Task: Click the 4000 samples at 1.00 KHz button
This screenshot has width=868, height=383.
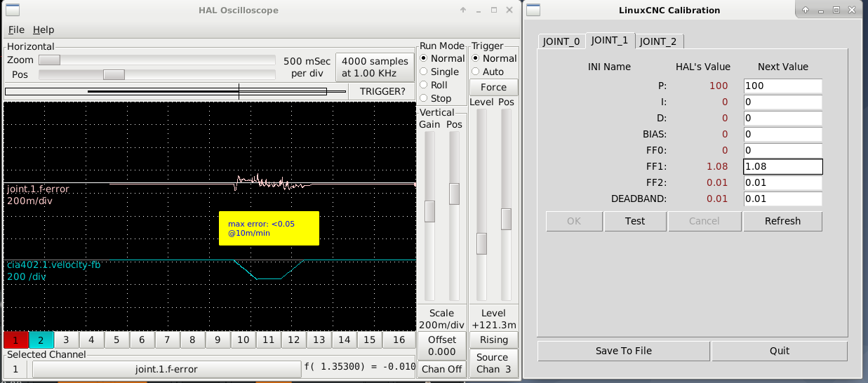Action: 375,67
